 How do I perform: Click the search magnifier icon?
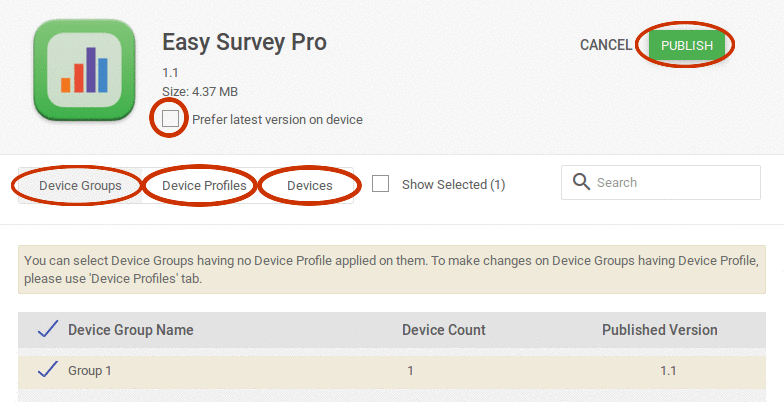tap(581, 182)
